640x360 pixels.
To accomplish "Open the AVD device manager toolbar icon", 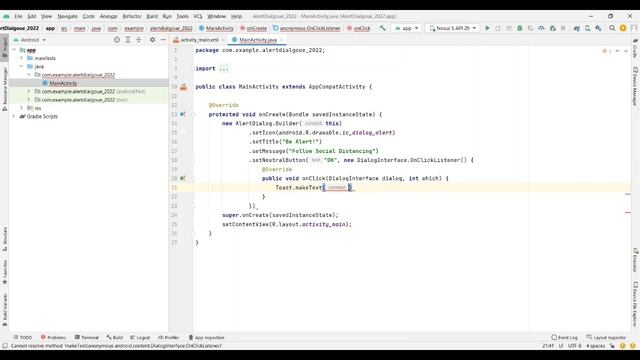I will [587, 28].
